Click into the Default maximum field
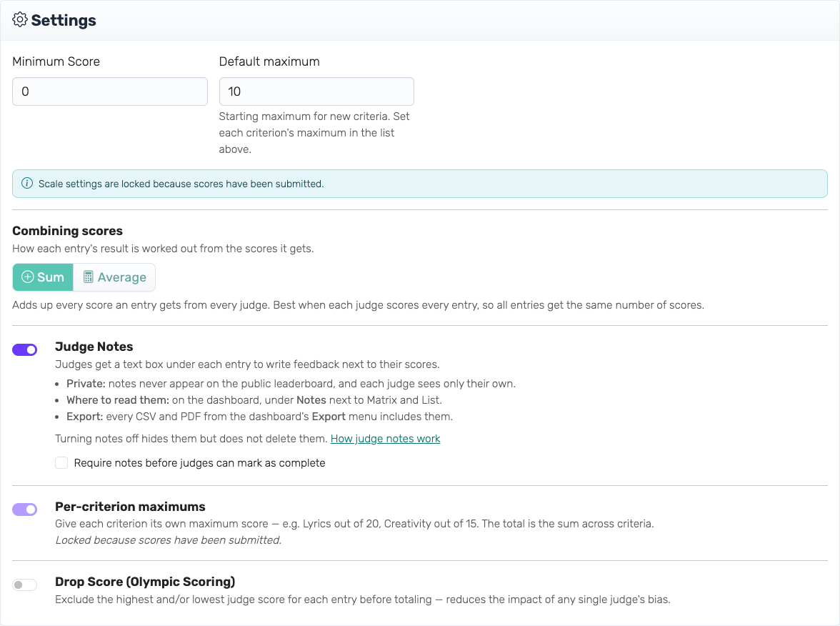840x626 pixels. coord(316,91)
